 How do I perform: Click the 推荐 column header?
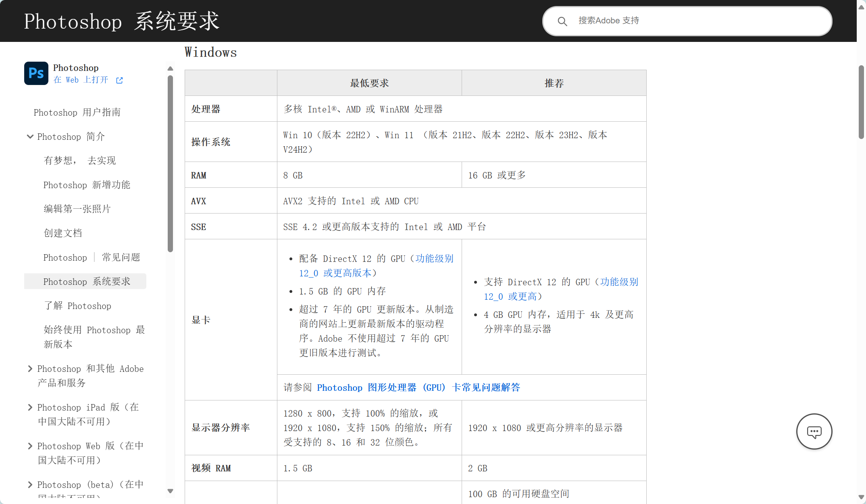[554, 83]
